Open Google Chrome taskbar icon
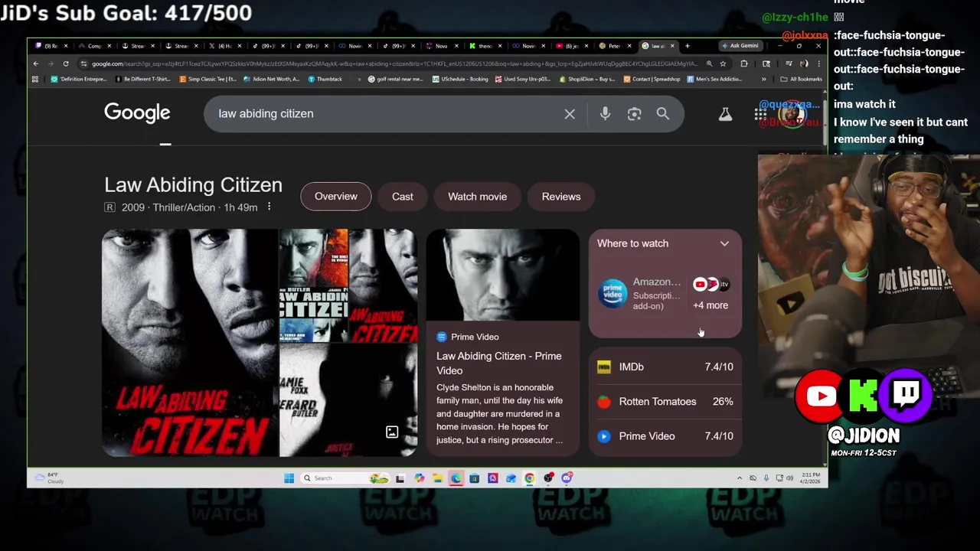Image resolution: width=980 pixels, height=551 pixels. point(529,478)
